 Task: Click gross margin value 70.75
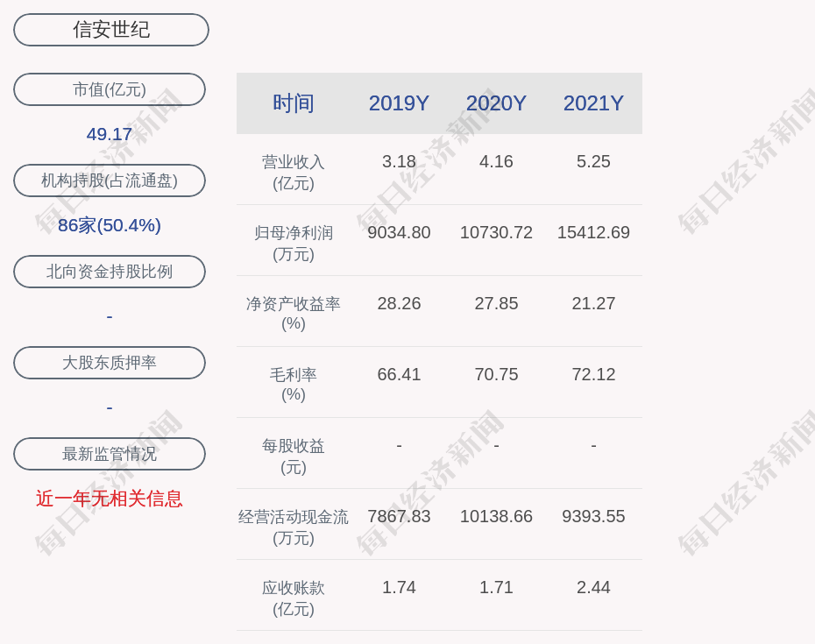(496, 374)
